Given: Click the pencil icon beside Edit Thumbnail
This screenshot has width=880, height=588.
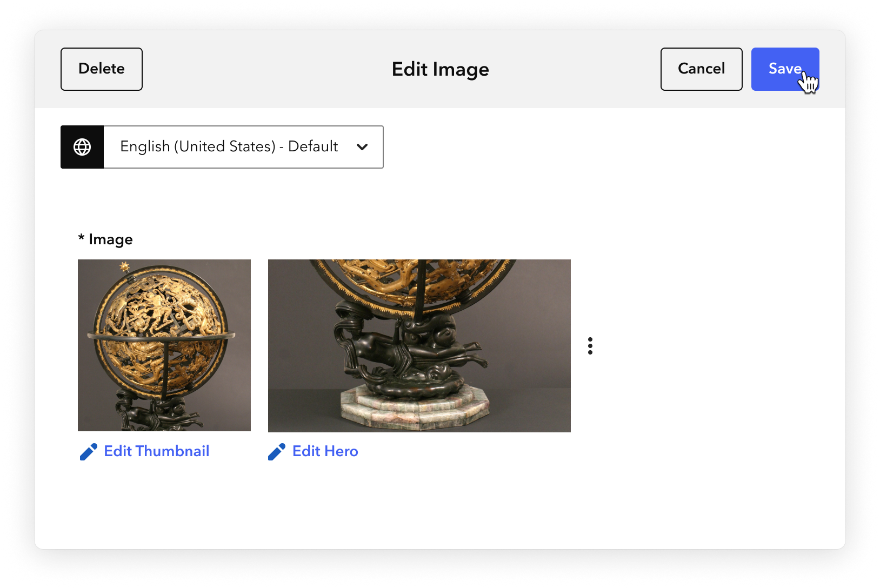Looking at the screenshot, I should point(89,452).
